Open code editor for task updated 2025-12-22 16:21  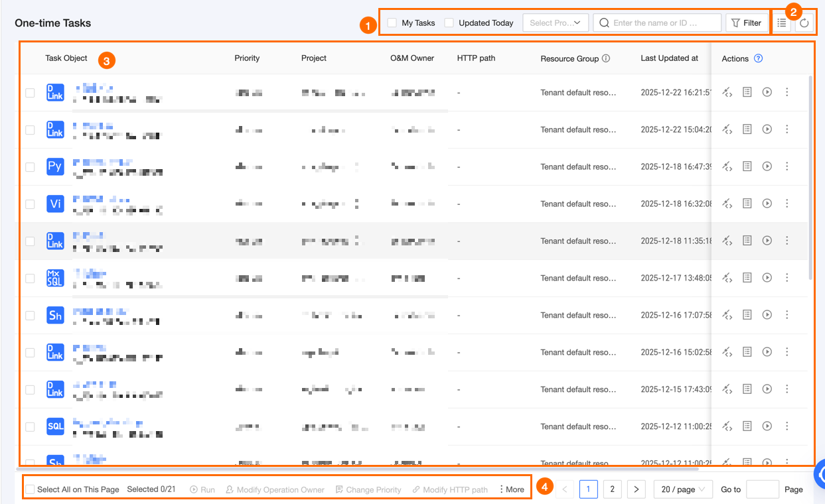[727, 92]
